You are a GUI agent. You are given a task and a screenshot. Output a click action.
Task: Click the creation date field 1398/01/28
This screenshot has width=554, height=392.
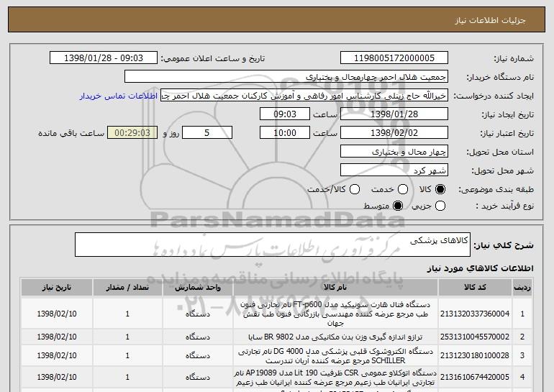tap(394, 114)
